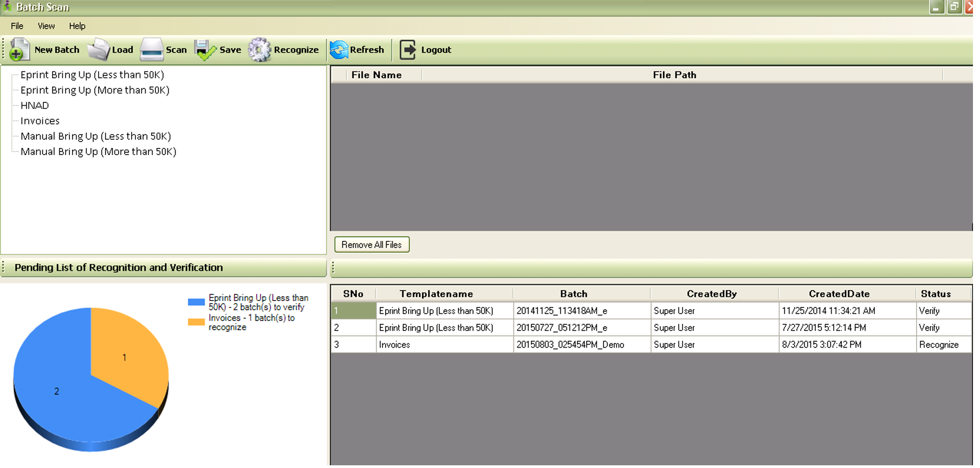This screenshot has width=980, height=468.
Task: Click the New Batch icon with green plus
Action: pyautogui.click(x=20, y=50)
